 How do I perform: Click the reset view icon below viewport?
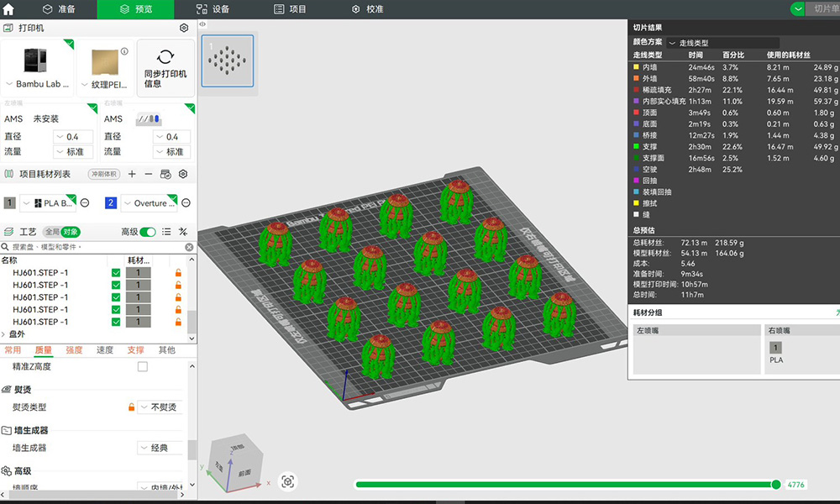288,481
